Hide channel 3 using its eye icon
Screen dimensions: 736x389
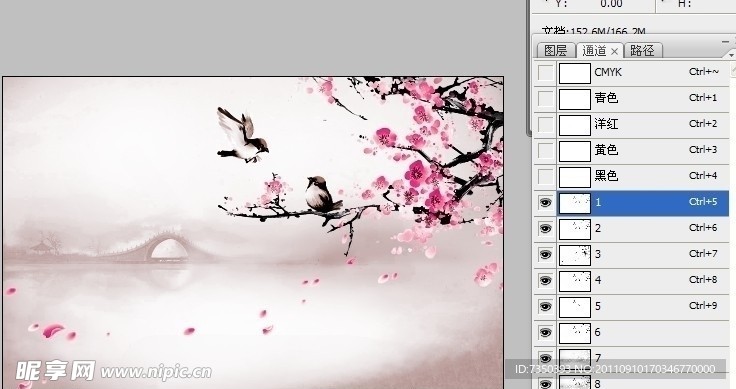[545, 255]
